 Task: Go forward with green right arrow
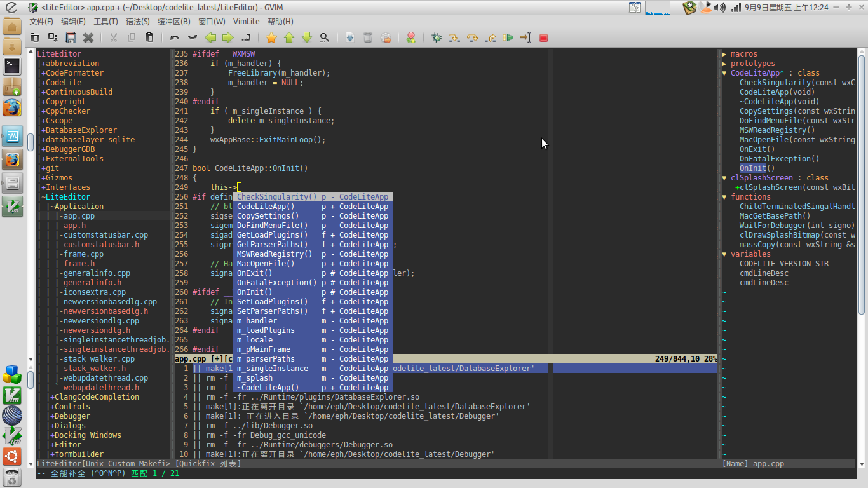click(228, 37)
